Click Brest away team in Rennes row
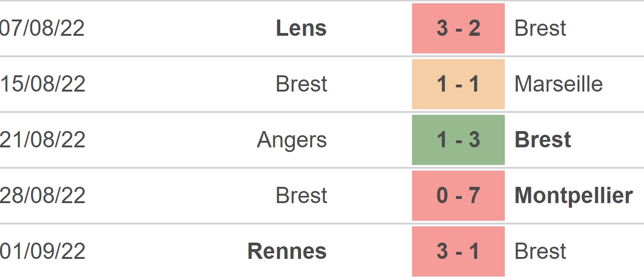Viewport: 644px width, 277px height. [540, 251]
